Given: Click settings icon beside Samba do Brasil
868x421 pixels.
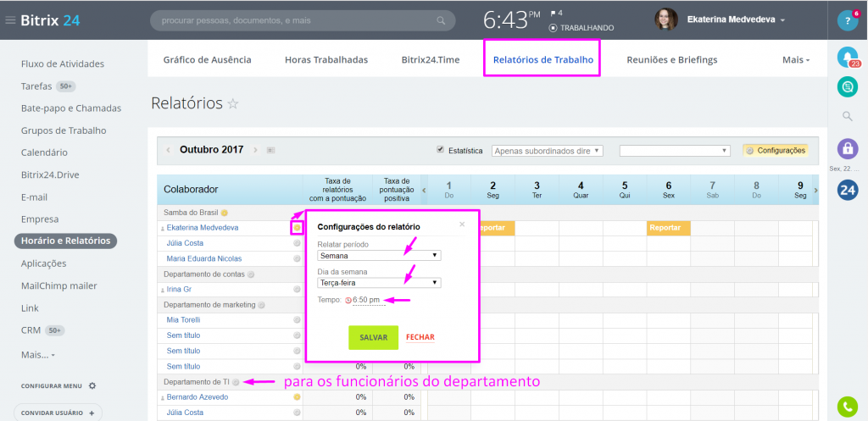Looking at the screenshot, I should coord(224,213).
